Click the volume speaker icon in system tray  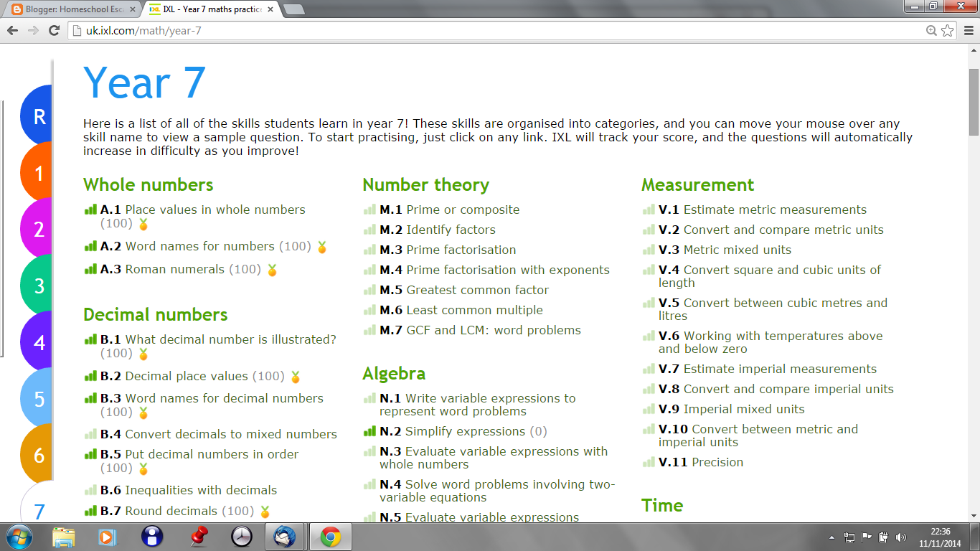901,537
